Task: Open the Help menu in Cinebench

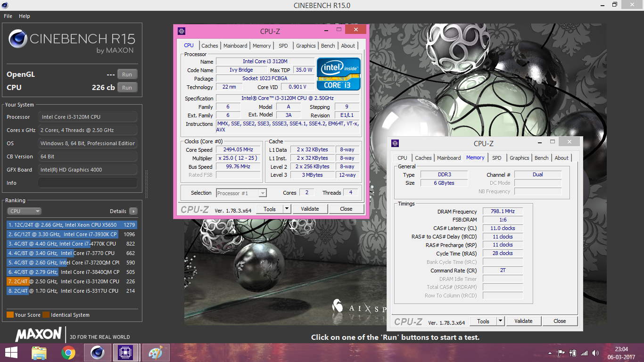Action: pyautogui.click(x=25, y=16)
